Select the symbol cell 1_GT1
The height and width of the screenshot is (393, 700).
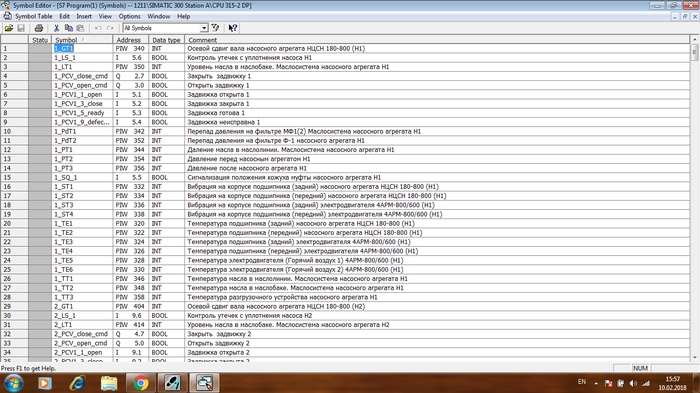coord(82,48)
